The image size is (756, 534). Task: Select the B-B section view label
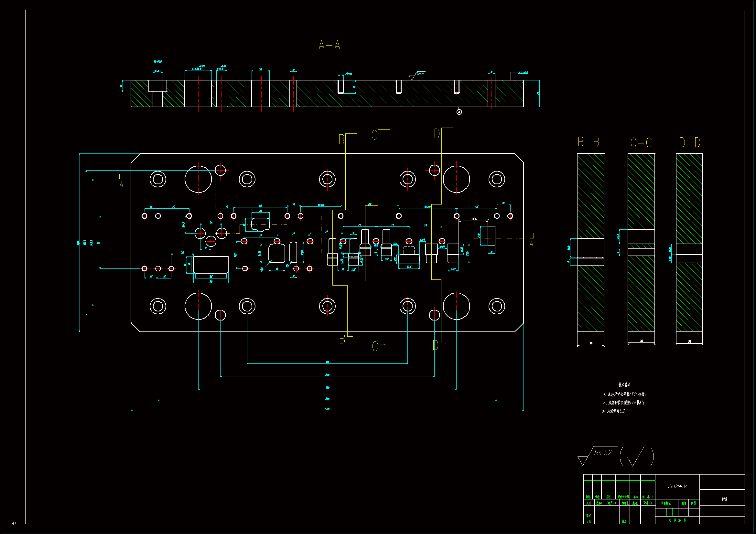pos(589,142)
